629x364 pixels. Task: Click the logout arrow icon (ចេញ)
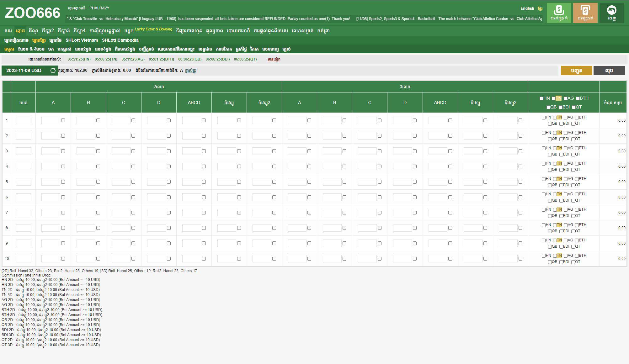tap(611, 13)
